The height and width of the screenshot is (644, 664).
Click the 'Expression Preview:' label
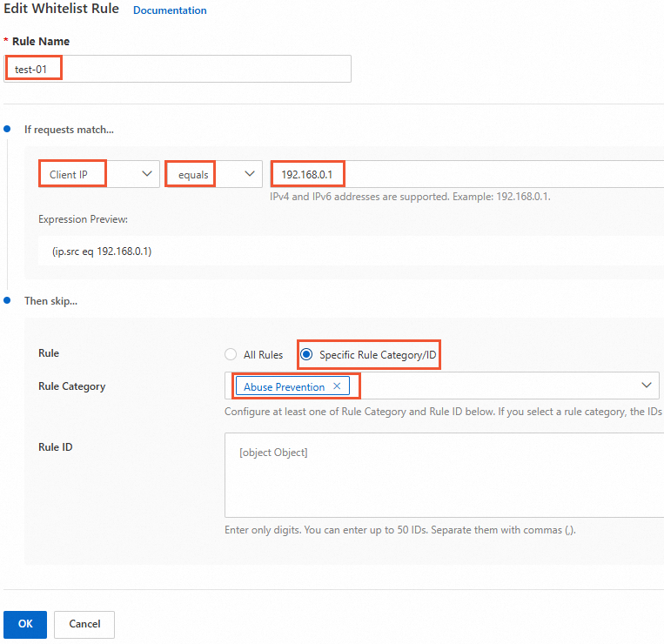83,219
